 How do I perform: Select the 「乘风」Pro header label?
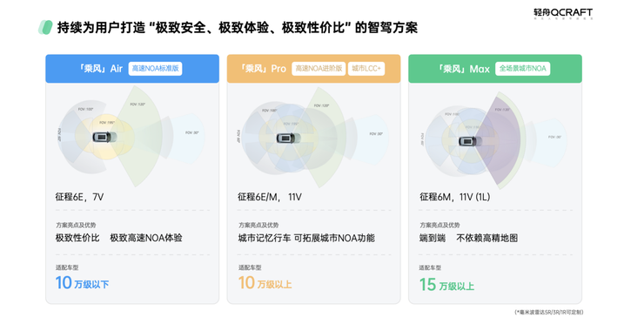tap(263, 68)
